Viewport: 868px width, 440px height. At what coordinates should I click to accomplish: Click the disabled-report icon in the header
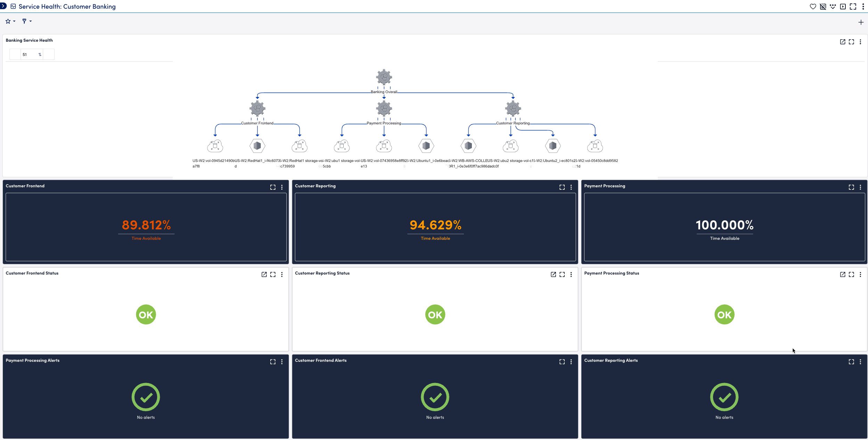coord(823,6)
